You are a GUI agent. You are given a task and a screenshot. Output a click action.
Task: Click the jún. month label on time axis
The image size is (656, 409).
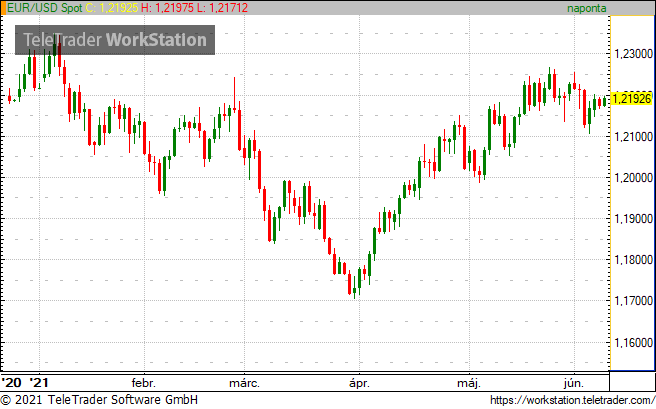point(573,383)
